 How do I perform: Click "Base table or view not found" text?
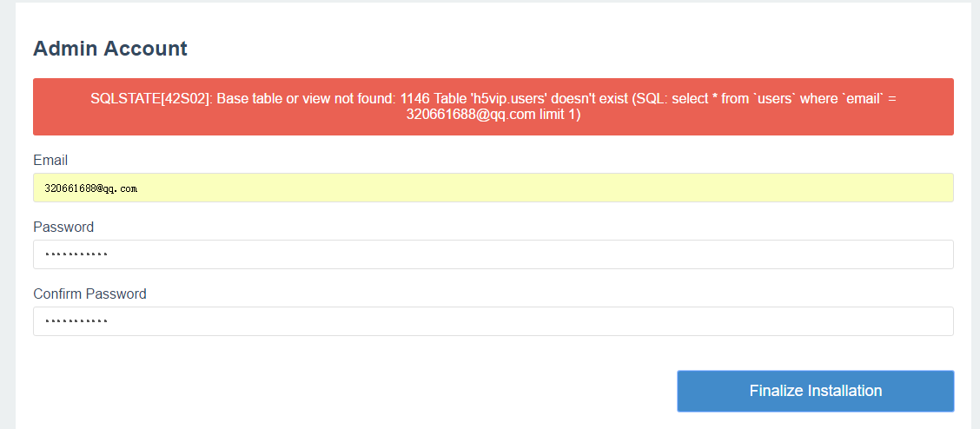coord(304,99)
